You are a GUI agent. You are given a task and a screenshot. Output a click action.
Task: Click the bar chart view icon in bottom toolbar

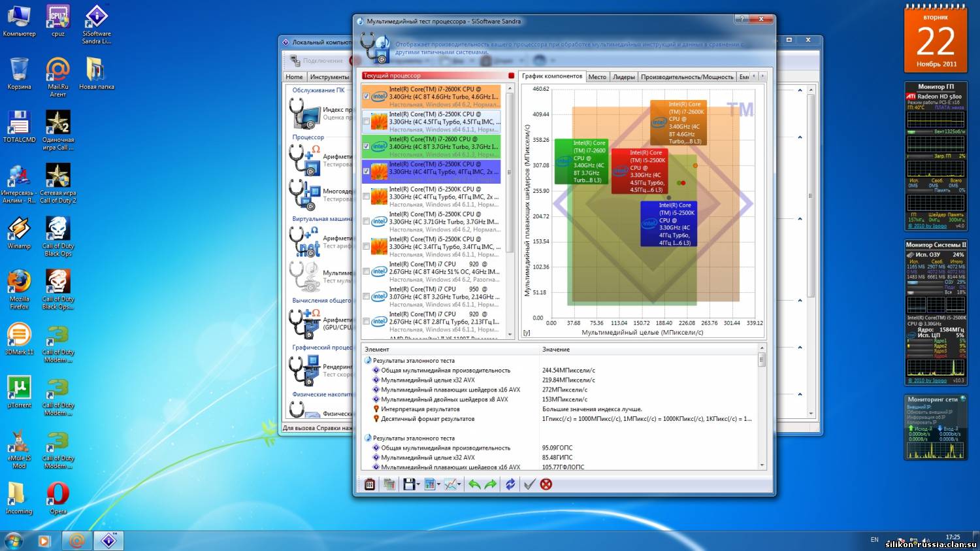tap(429, 484)
